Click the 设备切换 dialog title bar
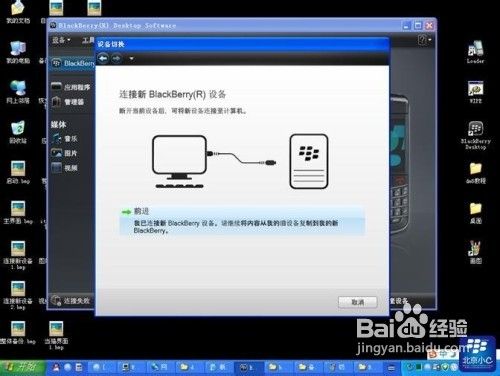 pos(242,44)
